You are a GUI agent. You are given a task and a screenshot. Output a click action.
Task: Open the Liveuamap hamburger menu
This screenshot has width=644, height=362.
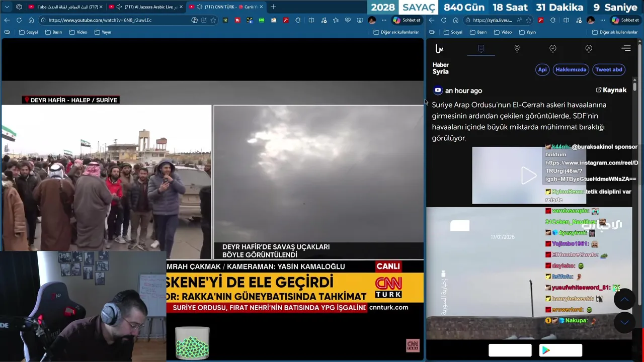click(x=626, y=49)
